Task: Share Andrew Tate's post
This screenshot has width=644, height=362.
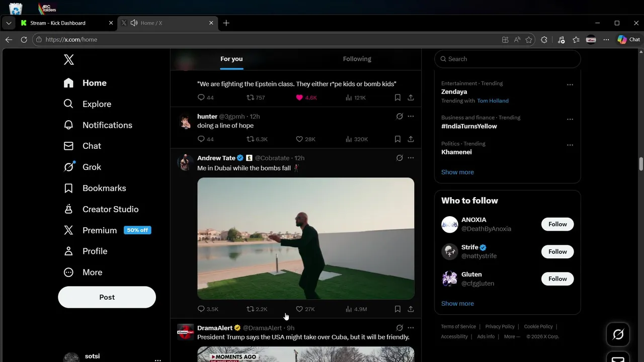Action: (x=411, y=309)
